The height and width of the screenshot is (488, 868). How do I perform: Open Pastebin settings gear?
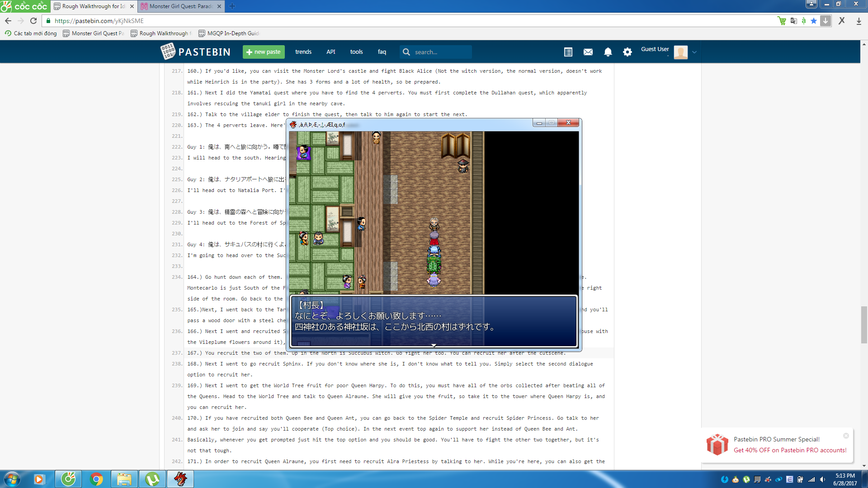tap(627, 52)
